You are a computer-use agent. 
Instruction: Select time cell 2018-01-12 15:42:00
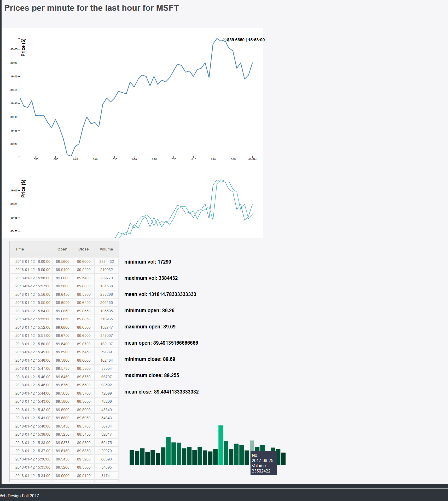pos(33,410)
